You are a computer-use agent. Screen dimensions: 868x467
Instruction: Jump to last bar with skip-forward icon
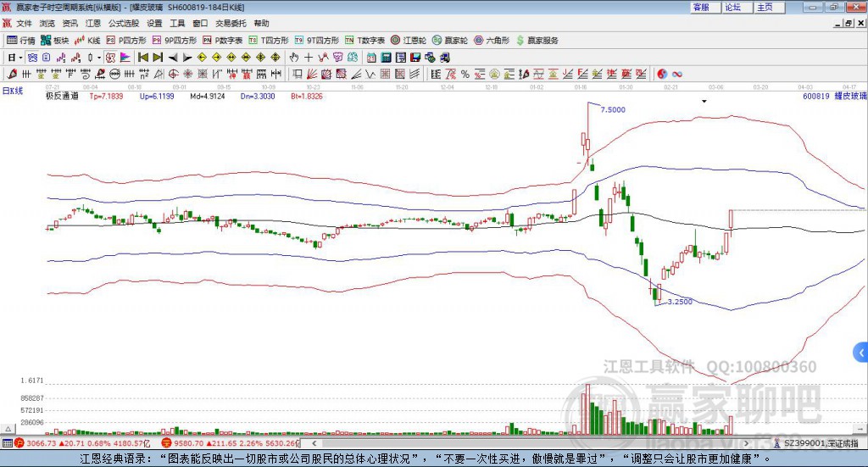point(158,58)
